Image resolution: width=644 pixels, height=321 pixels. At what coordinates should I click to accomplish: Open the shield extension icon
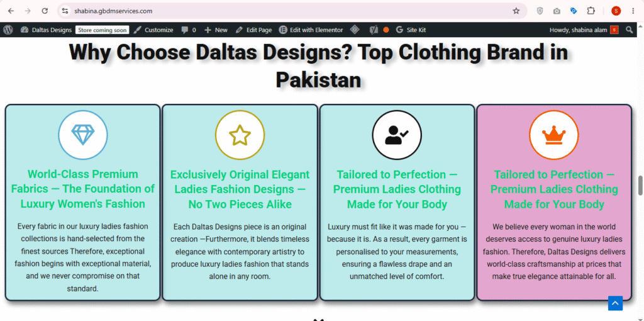[540, 11]
